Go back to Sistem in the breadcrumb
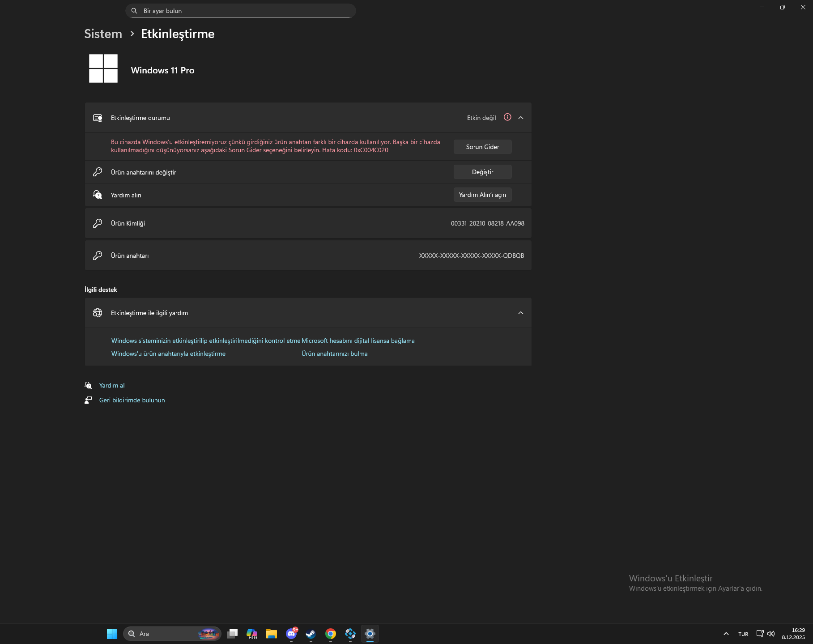The image size is (813, 644). coord(103,34)
